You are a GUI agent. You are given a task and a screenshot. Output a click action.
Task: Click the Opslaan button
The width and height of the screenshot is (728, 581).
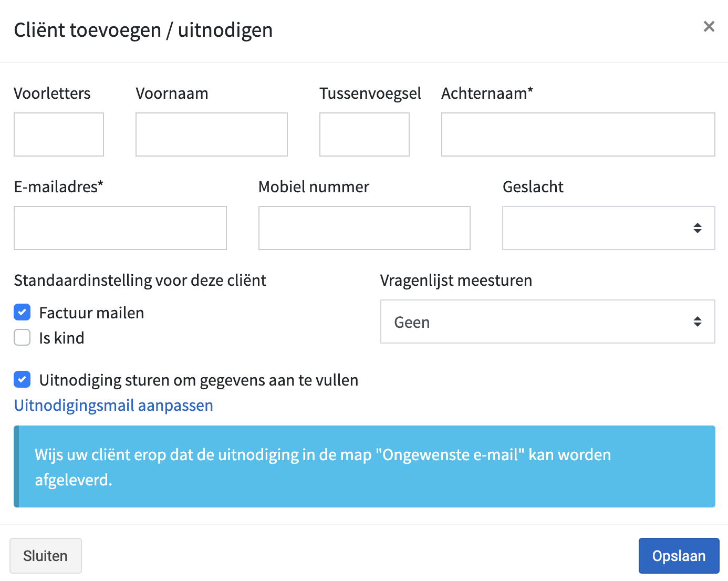679,555
